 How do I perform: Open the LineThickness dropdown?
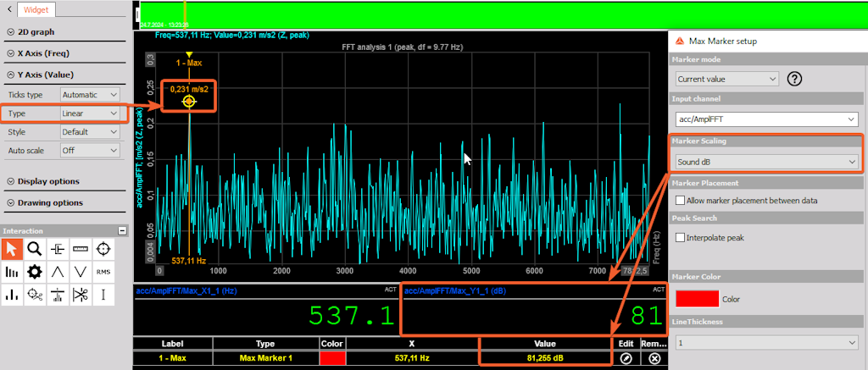(766, 343)
